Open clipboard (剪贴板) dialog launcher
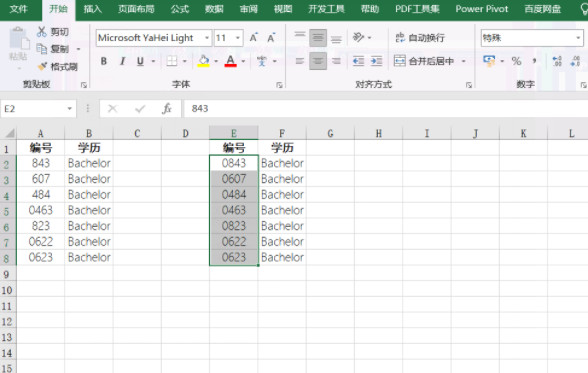The height and width of the screenshot is (373, 588). (84, 85)
